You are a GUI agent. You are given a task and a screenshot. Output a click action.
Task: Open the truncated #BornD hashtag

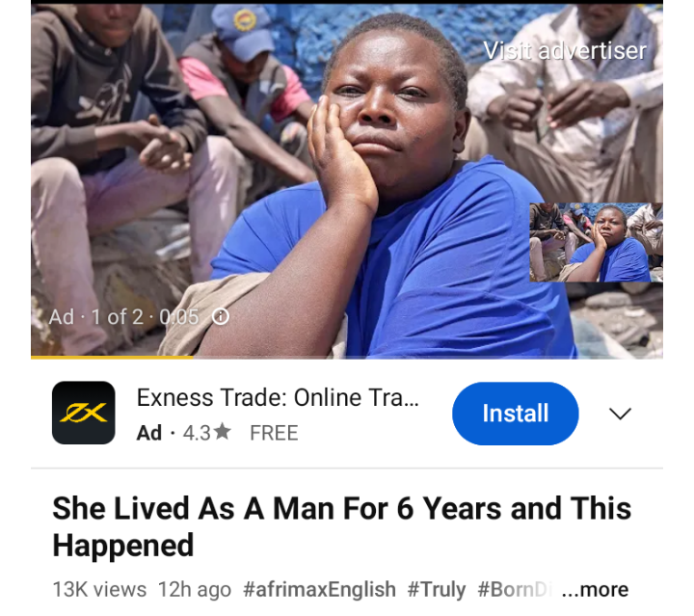click(513, 589)
